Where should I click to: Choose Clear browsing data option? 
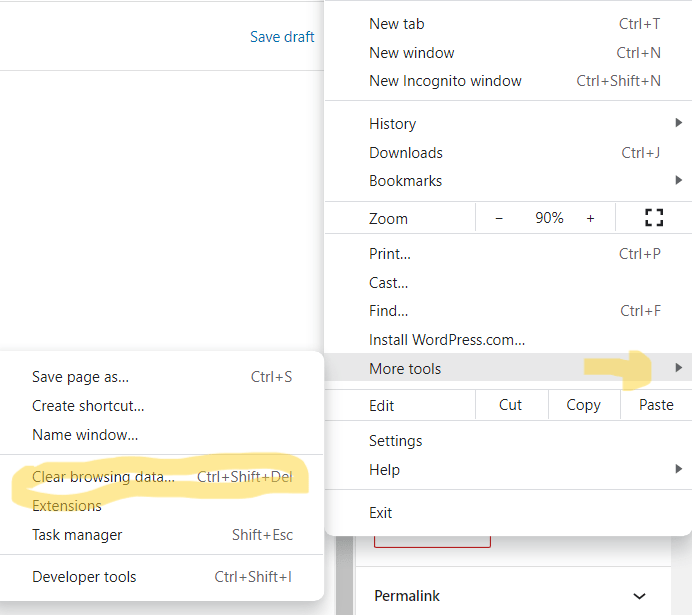pos(103,477)
